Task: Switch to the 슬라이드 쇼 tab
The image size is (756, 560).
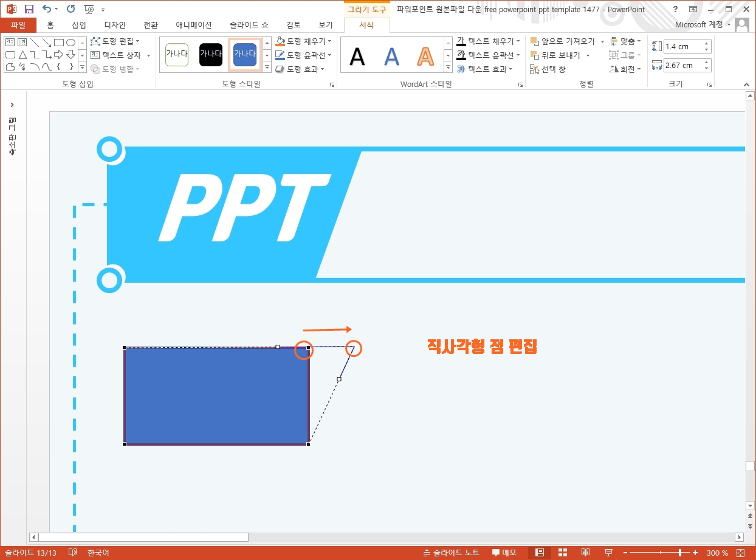Action: click(249, 25)
